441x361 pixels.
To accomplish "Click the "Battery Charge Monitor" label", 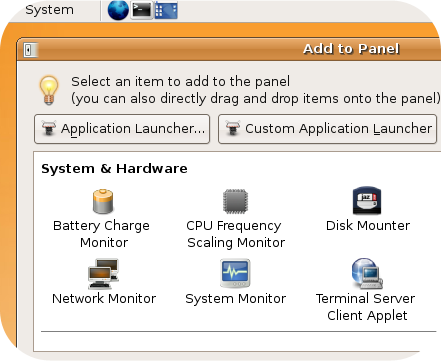I will pos(102,234).
